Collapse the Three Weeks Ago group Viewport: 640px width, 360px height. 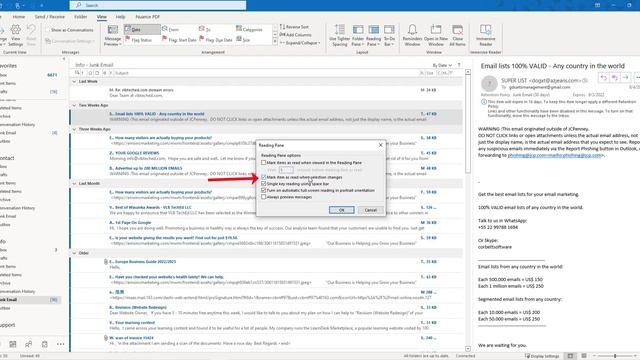74,129
